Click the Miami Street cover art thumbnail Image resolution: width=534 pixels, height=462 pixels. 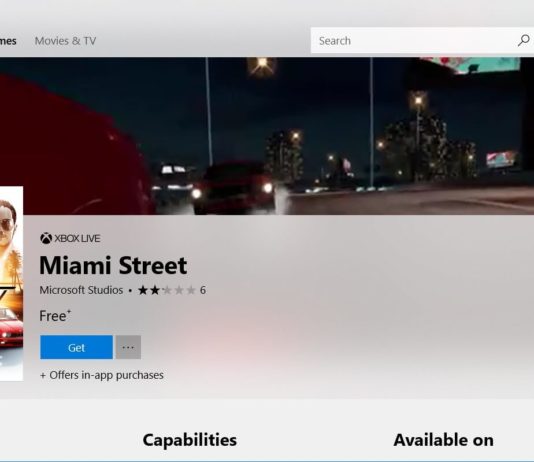[11, 283]
